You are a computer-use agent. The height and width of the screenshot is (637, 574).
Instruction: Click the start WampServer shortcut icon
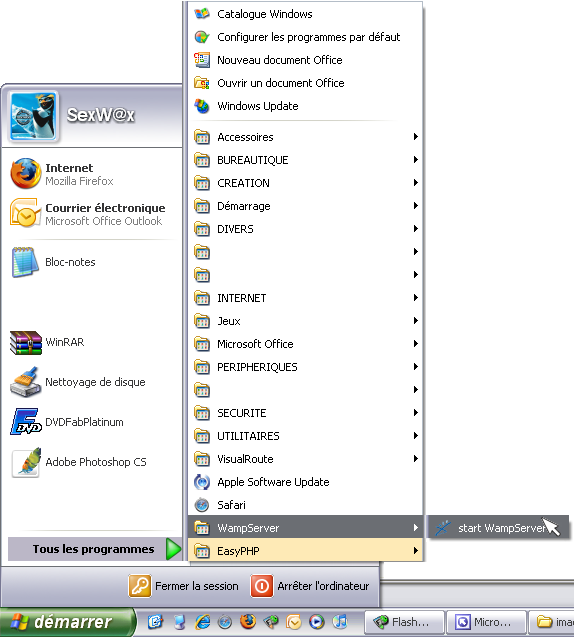(443, 528)
